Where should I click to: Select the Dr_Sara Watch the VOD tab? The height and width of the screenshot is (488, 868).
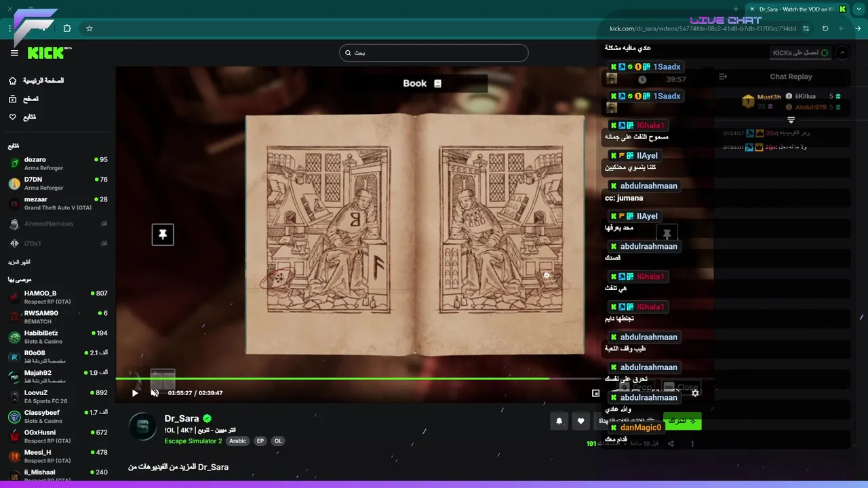[x=798, y=9]
